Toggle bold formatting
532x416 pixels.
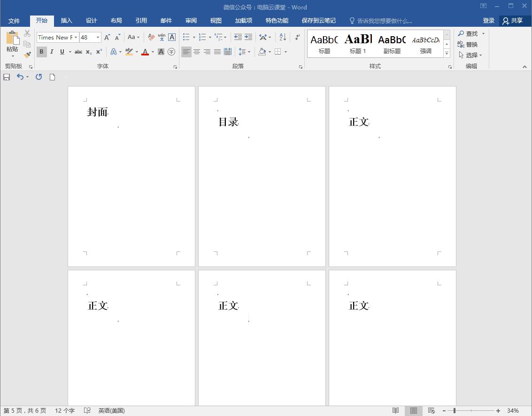click(41, 51)
